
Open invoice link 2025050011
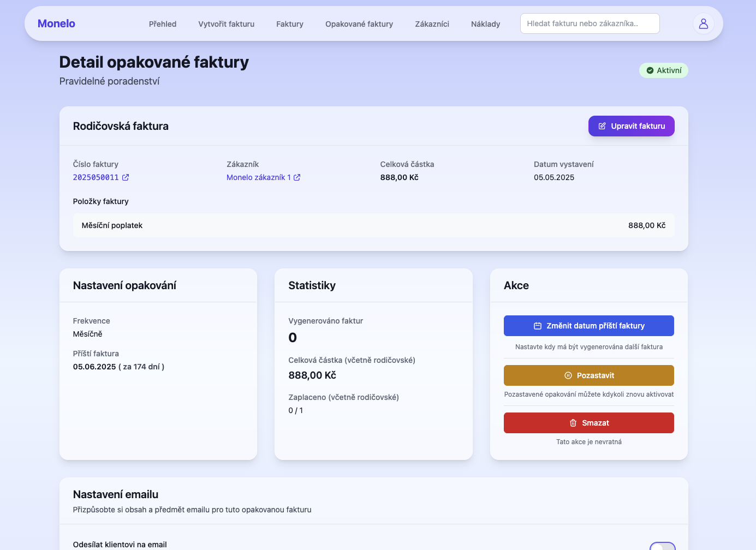(96, 177)
